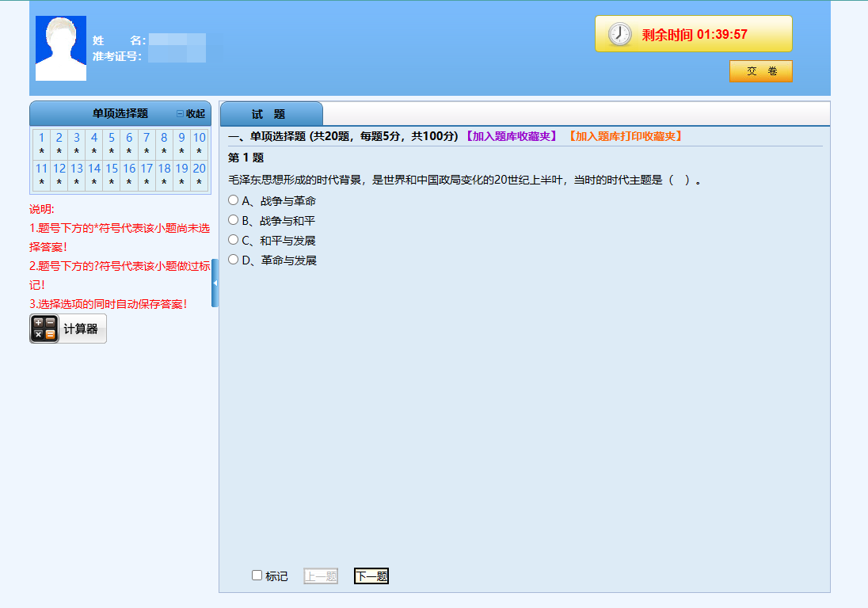Jump to question 5 in the navigator
The height and width of the screenshot is (608, 868).
tap(112, 138)
